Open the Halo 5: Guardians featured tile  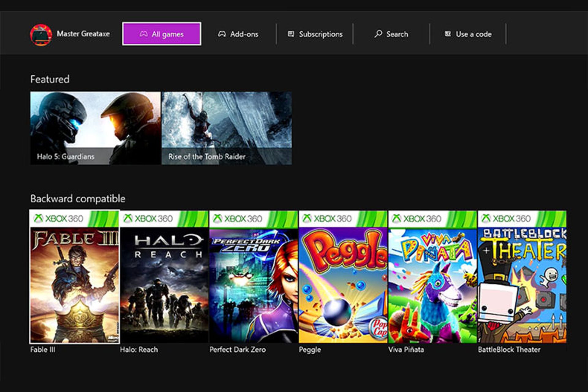95,128
